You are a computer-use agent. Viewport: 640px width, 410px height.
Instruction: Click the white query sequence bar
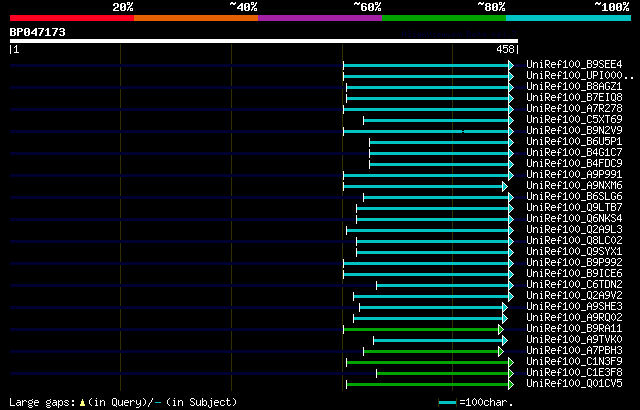[264, 41]
